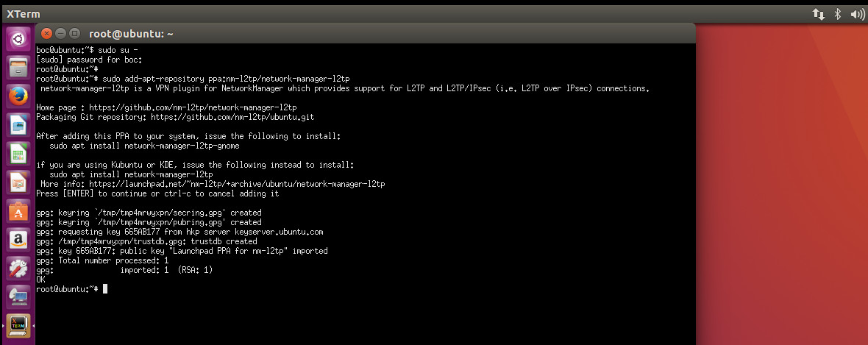
Task: Launch LibreOffice Writer
Action: (x=18, y=125)
